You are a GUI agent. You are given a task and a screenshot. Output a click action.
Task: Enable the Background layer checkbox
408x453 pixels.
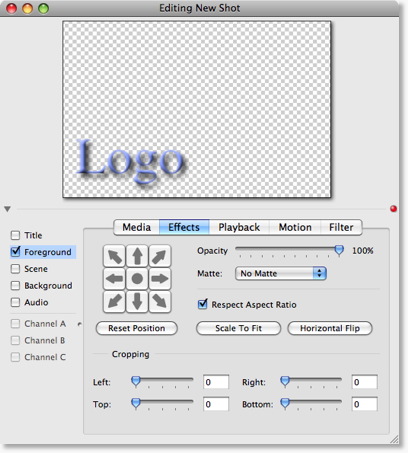coord(16,286)
